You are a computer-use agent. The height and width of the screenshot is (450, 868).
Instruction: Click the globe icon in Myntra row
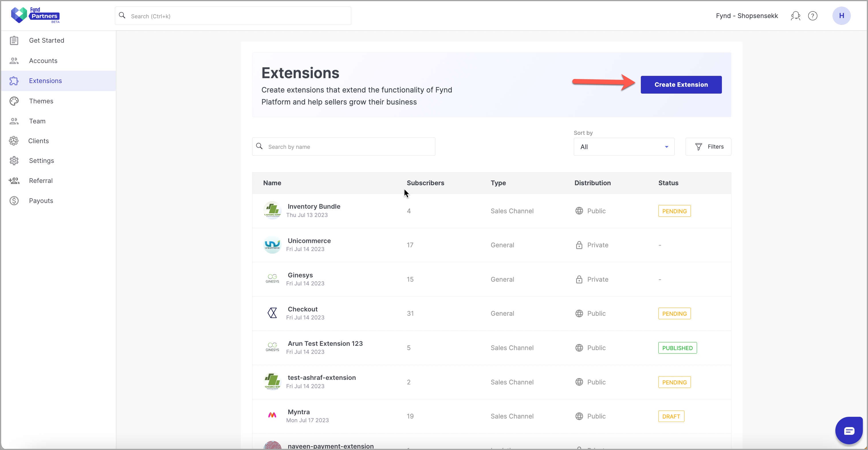point(579,416)
